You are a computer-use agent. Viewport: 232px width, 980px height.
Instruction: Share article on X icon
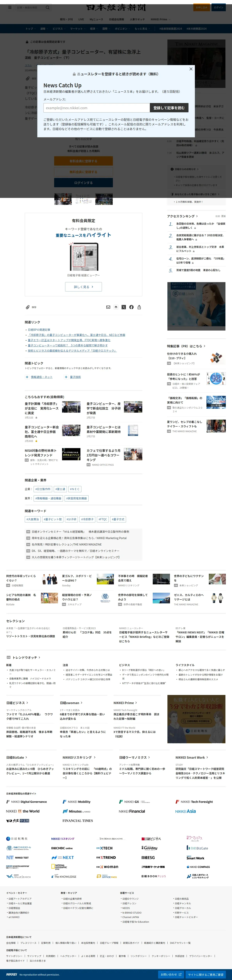click(123, 307)
